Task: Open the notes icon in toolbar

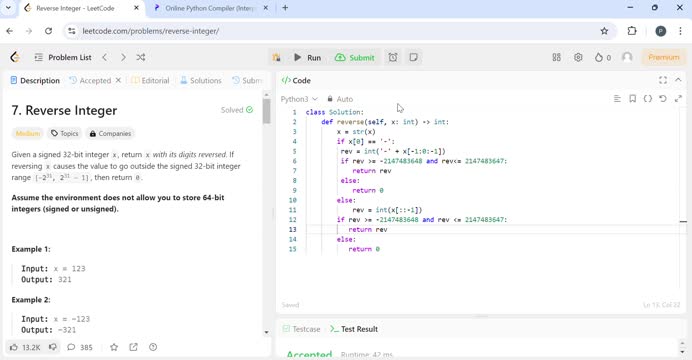Action: 414,57
